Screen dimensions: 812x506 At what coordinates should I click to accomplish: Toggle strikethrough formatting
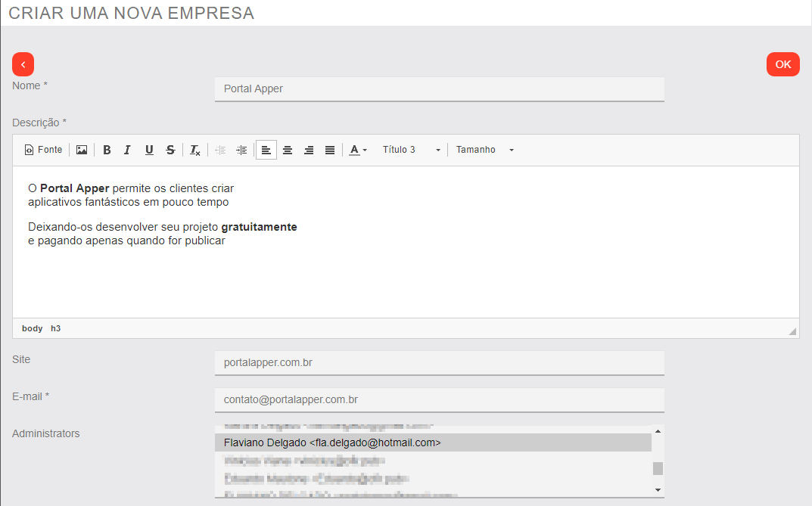[x=170, y=150]
